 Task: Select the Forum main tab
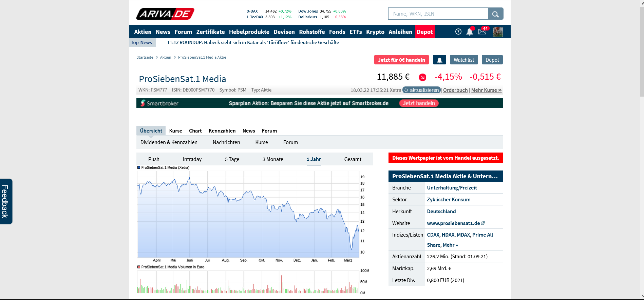[x=269, y=131]
